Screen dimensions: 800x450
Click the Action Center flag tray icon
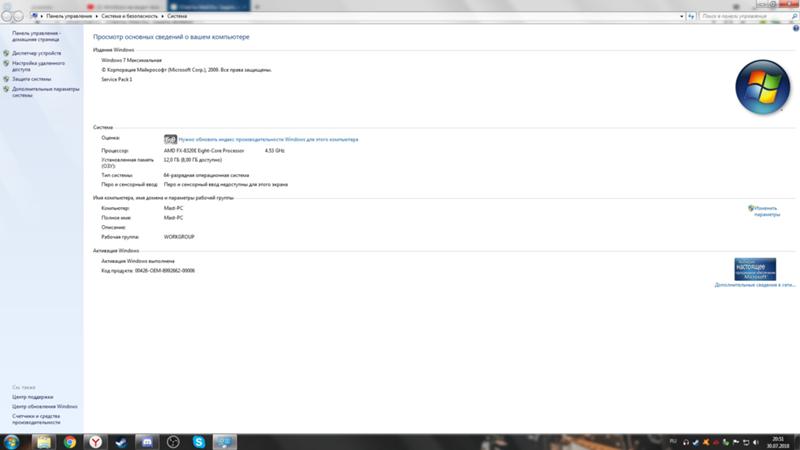tap(736, 442)
